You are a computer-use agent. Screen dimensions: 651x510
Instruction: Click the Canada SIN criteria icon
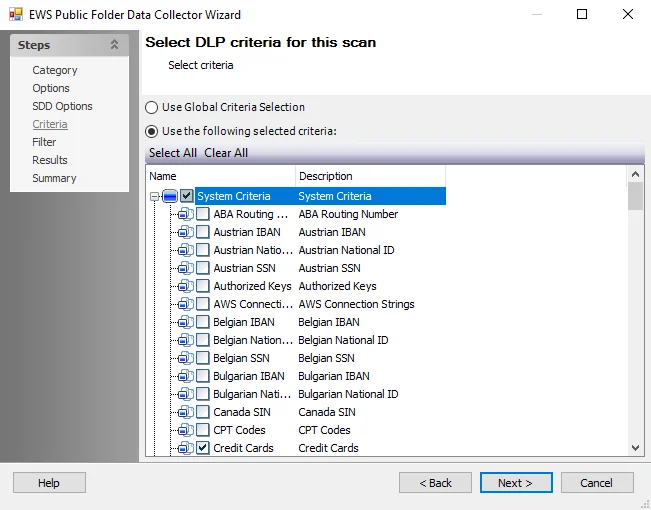(x=186, y=412)
